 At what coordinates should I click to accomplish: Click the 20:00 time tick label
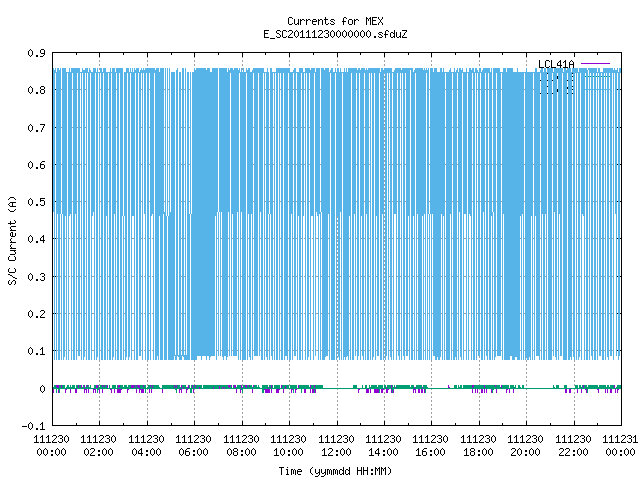pos(525,452)
